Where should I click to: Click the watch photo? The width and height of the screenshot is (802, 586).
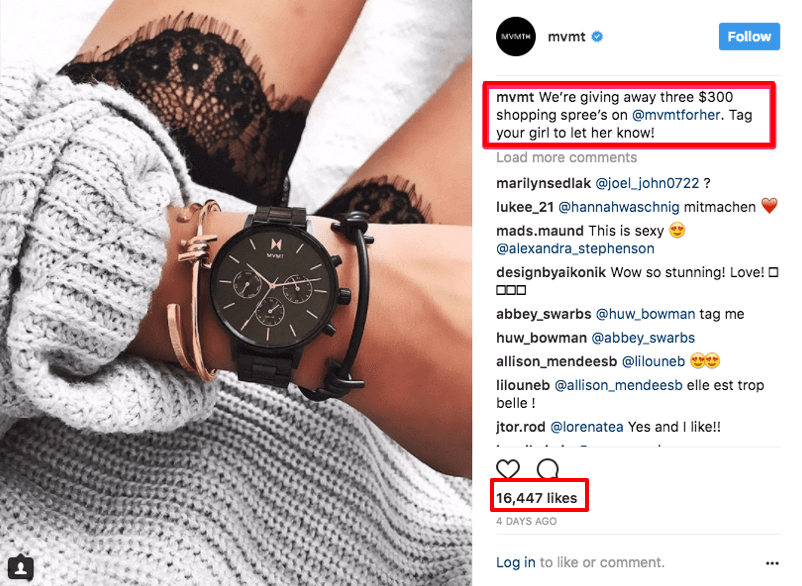pyautogui.click(x=236, y=293)
